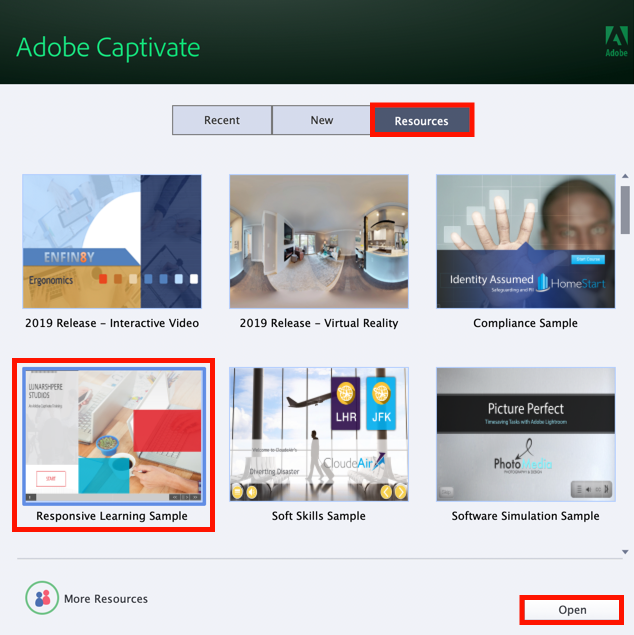
Task: Select the Virtual Reality sample thumbnail
Action: pyautogui.click(x=319, y=241)
